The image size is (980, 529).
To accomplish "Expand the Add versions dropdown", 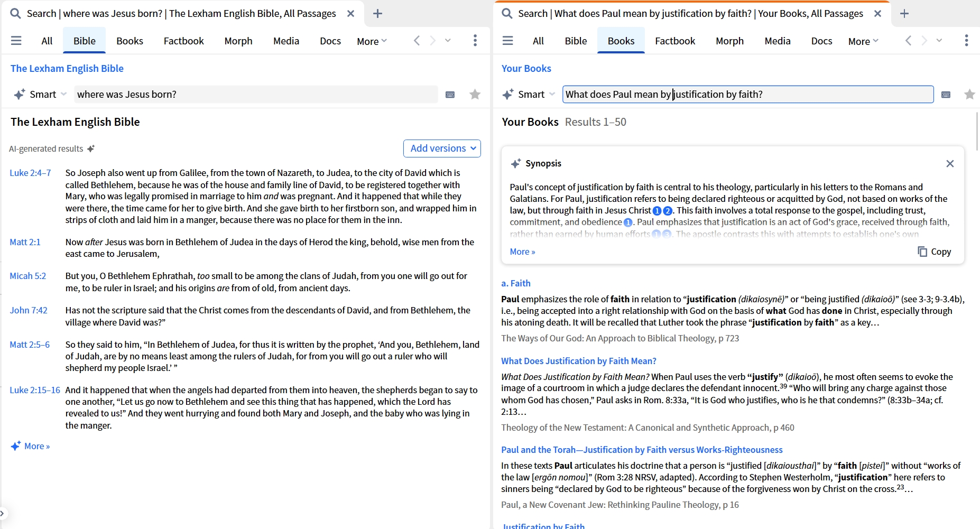I will (x=442, y=149).
